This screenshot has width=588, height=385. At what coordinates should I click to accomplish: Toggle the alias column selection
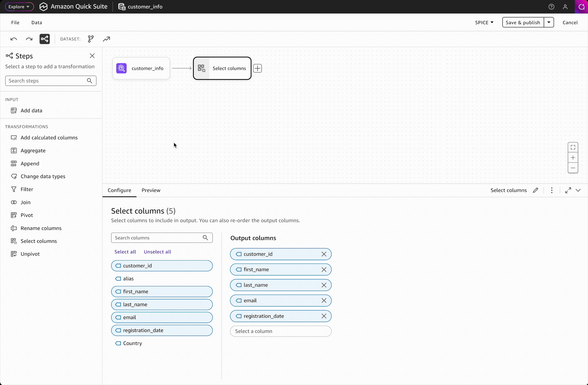128,279
